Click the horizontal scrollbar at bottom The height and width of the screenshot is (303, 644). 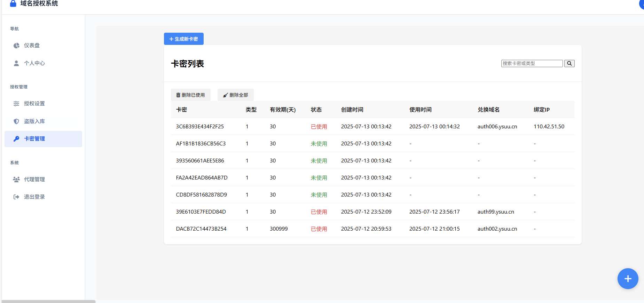tap(48, 301)
